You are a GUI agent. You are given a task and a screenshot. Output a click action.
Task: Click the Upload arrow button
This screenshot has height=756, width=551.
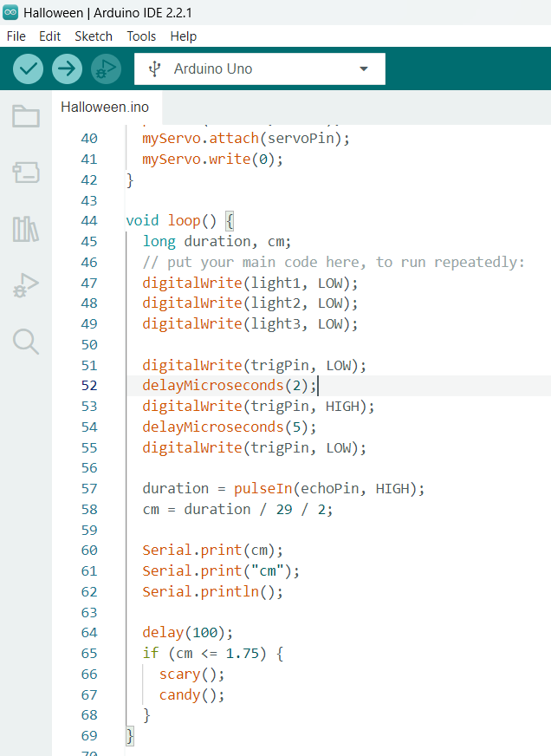coord(67,69)
